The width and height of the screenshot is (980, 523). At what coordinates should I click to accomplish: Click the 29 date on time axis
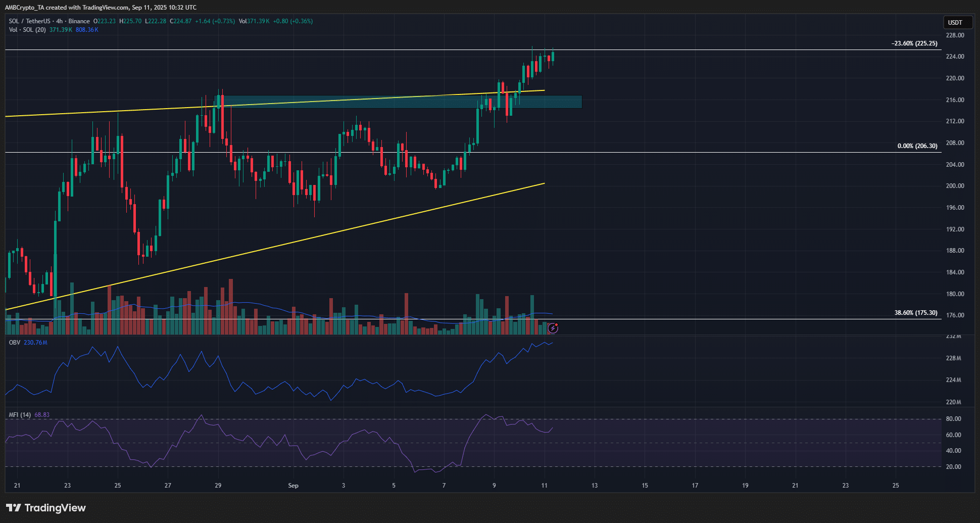pos(218,486)
